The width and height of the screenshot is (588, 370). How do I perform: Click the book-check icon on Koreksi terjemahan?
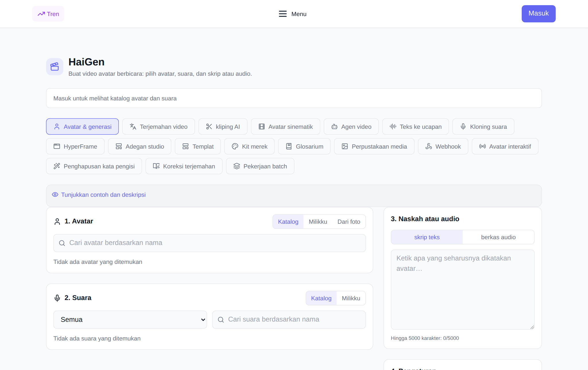(x=156, y=166)
